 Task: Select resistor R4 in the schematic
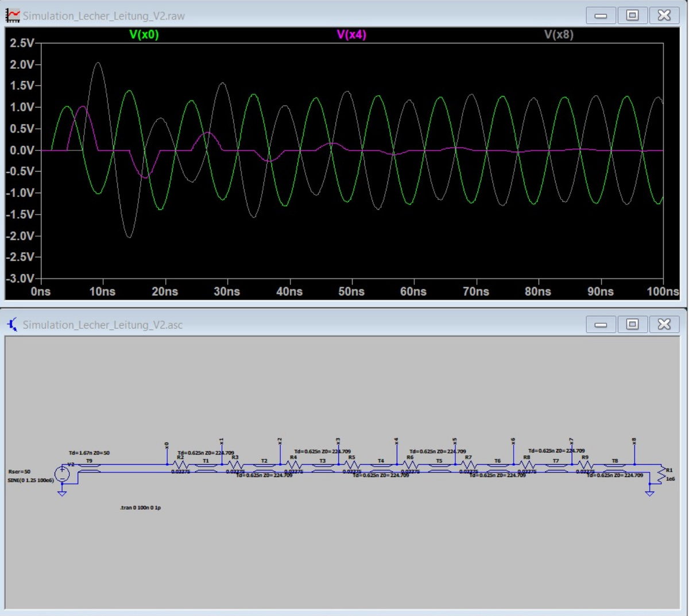(293, 464)
